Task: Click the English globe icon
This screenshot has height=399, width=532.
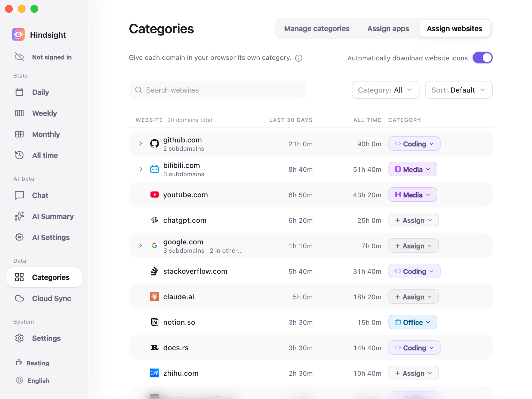Action: click(19, 380)
